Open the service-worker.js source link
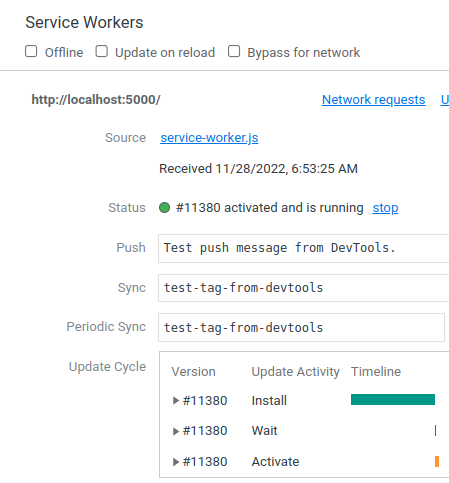Screen dimensions: 449x483 point(209,138)
